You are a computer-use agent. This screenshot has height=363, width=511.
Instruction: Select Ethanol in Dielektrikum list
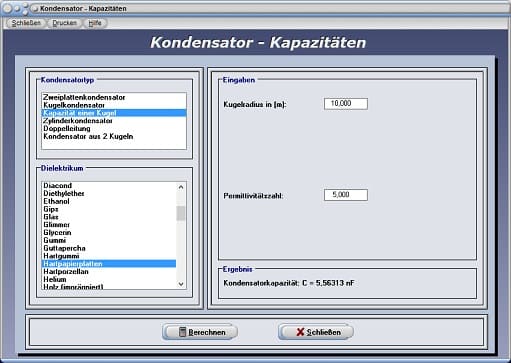pyautogui.click(x=109, y=201)
